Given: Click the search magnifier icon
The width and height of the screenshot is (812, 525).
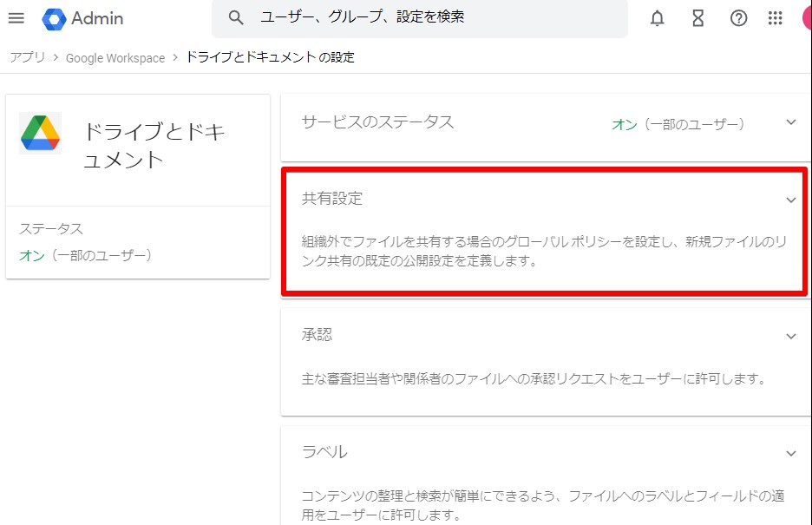Looking at the screenshot, I should tap(235, 16).
